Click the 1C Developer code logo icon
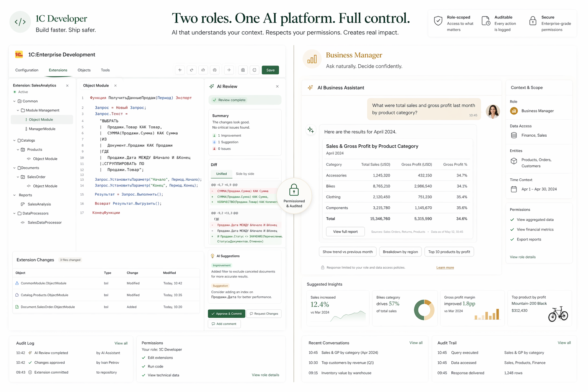 pos(20,22)
